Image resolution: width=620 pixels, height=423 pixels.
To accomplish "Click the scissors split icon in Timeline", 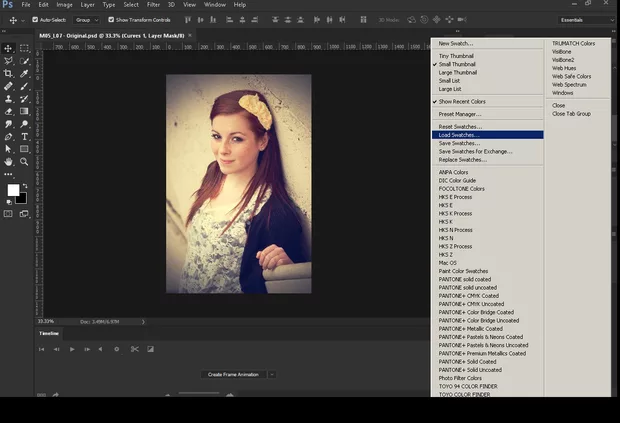I will pos(133,349).
